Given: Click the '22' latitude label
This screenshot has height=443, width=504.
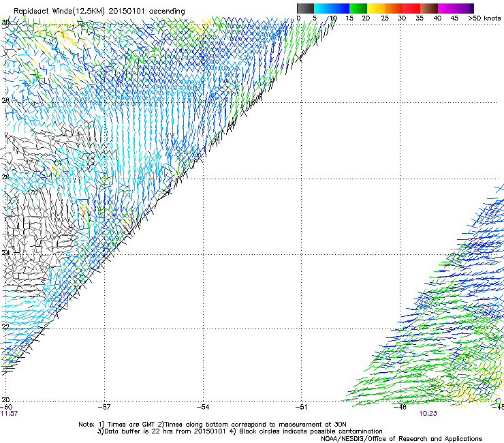Looking at the screenshot, I should pos(5,327).
